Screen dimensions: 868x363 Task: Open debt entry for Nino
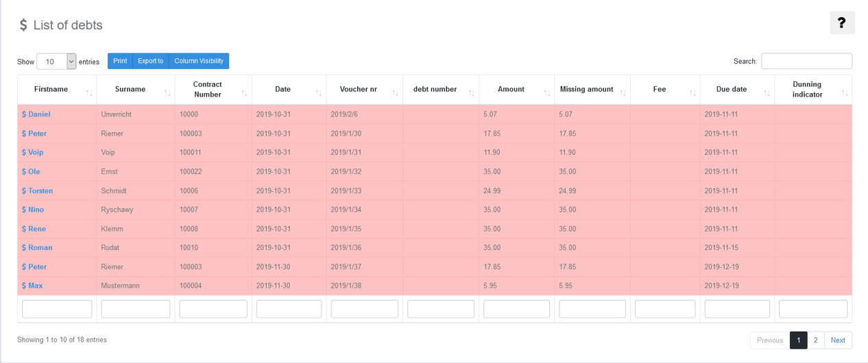coord(33,210)
